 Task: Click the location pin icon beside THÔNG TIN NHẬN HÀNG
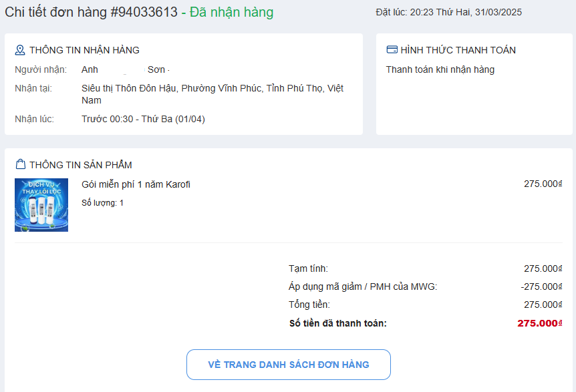20,50
